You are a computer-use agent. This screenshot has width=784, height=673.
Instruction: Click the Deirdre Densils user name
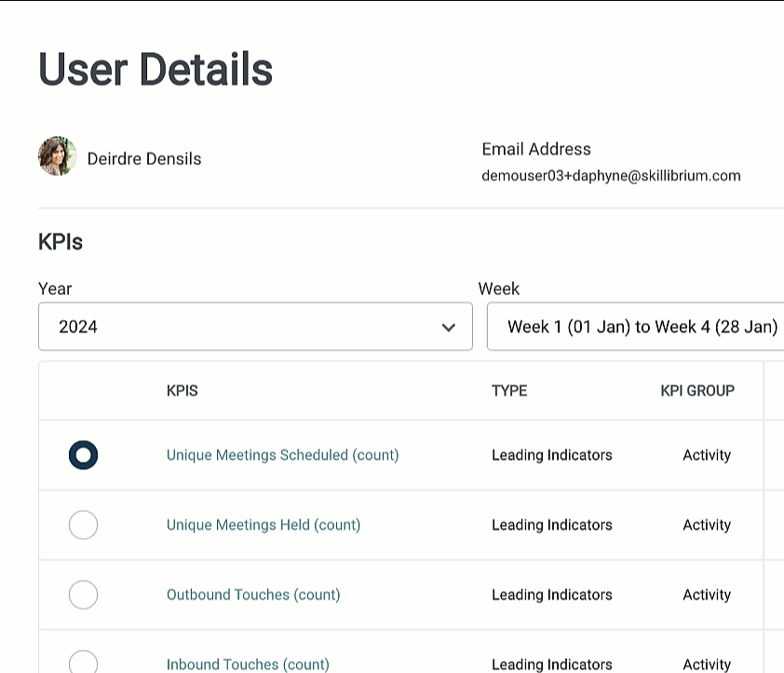(x=144, y=159)
